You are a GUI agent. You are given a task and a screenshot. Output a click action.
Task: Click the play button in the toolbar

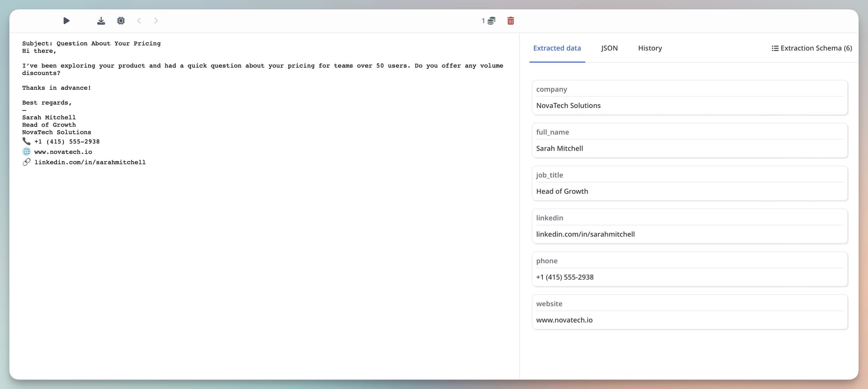66,21
